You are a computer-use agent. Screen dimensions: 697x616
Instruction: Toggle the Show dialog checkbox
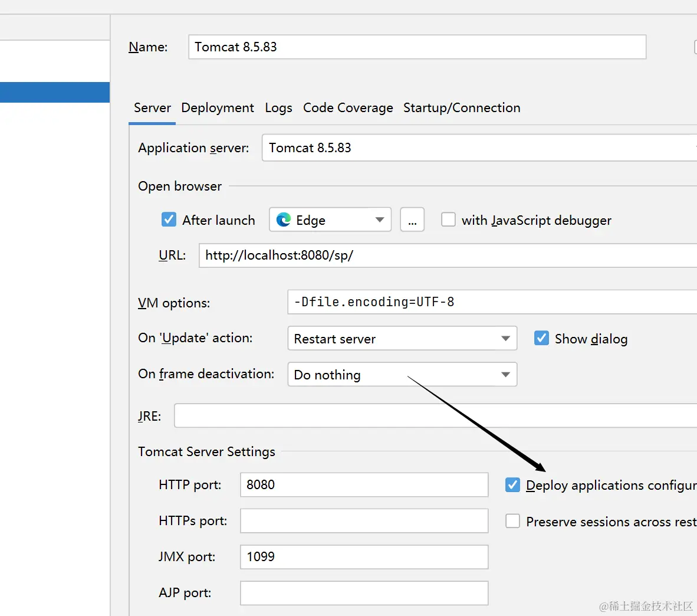click(x=541, y=338)
